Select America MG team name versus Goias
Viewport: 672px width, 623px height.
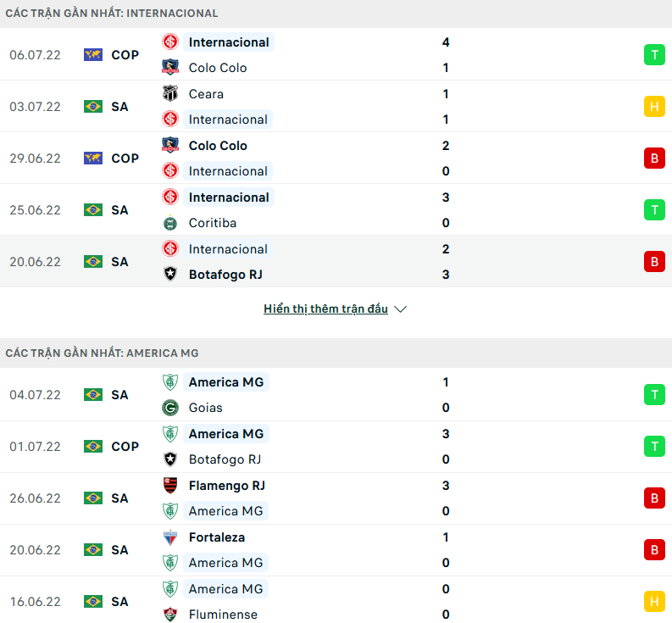[x=226, y=382]
